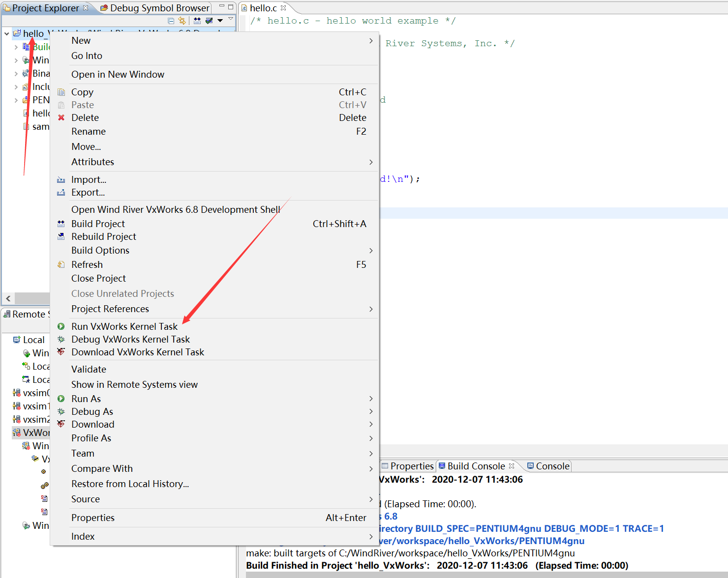The image size is (728, 578).
Task: Toggle Link with Editor arrows icon
Action: click(x=182, y=21)
